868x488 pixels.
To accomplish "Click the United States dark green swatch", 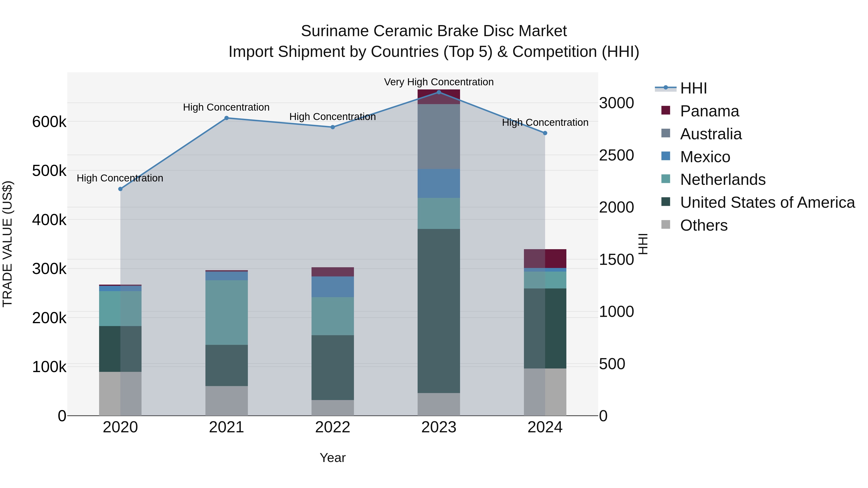I will pos(666,201).
